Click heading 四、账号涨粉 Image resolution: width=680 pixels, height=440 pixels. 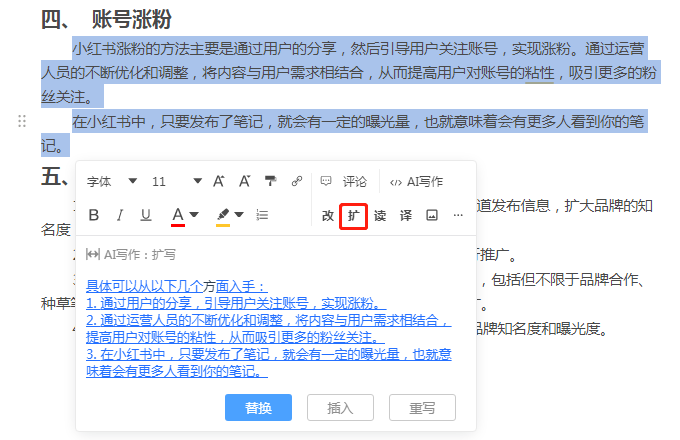[x=106, y=20]
